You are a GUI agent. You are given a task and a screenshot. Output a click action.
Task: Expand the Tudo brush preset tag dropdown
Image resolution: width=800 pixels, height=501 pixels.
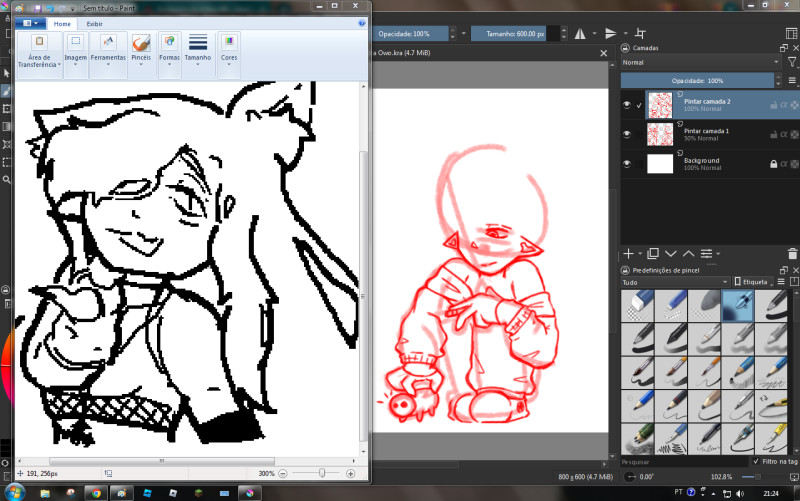tap(674, 282)
